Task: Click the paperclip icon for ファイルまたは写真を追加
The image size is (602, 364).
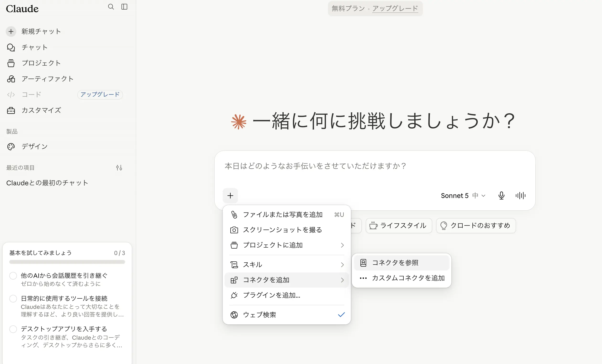Action: point(234,215)
